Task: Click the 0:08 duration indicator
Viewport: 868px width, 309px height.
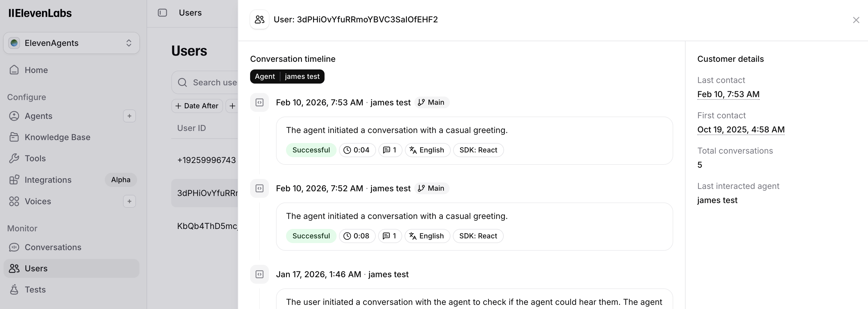Action: click(x=357, y=236)
